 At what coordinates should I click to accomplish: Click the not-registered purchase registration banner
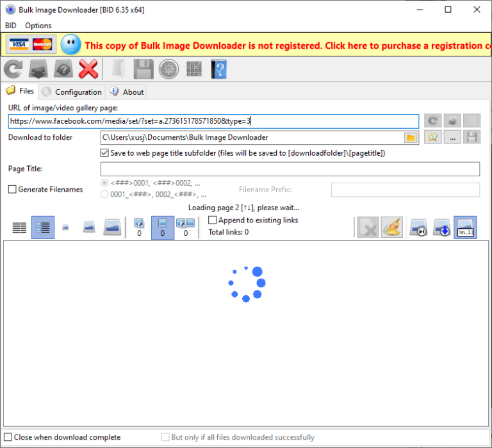click(282, 46)
